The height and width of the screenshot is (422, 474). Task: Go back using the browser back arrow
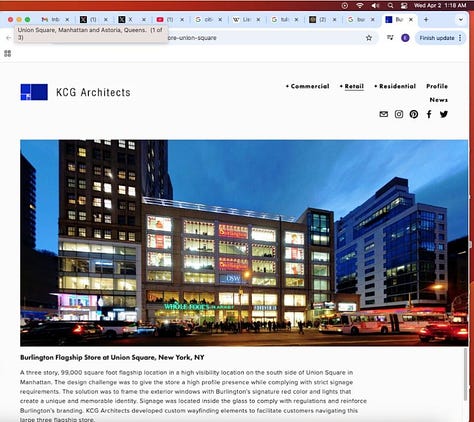pos(9,38)
